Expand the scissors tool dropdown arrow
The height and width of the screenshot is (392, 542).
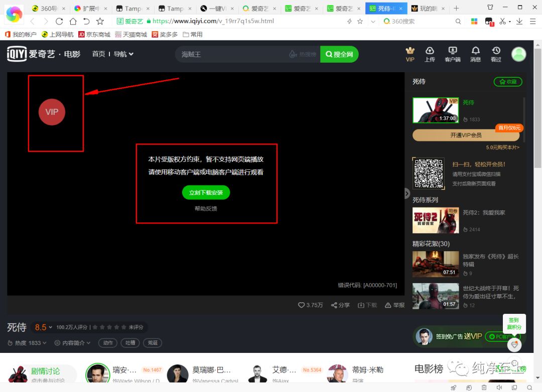tap(509, 22)
